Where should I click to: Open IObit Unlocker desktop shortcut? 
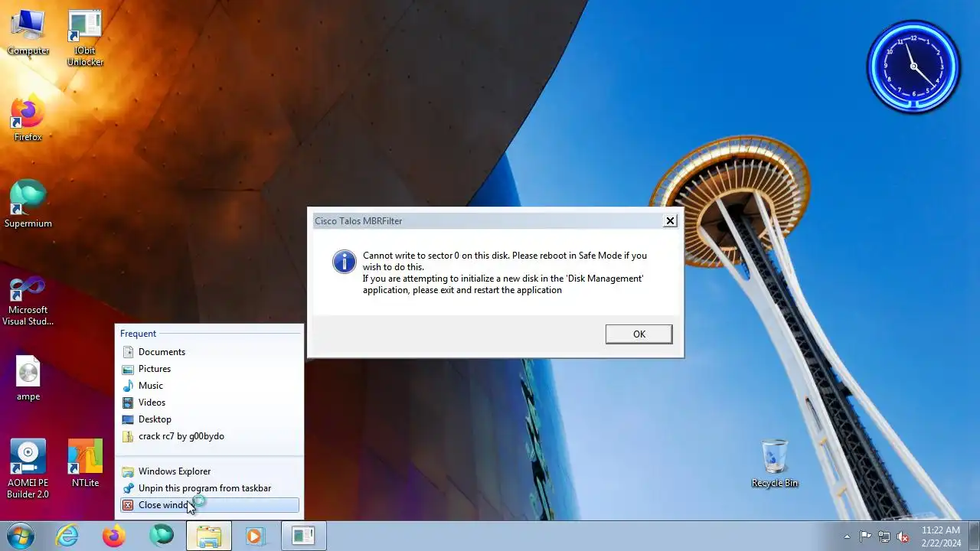pos(85,37)
